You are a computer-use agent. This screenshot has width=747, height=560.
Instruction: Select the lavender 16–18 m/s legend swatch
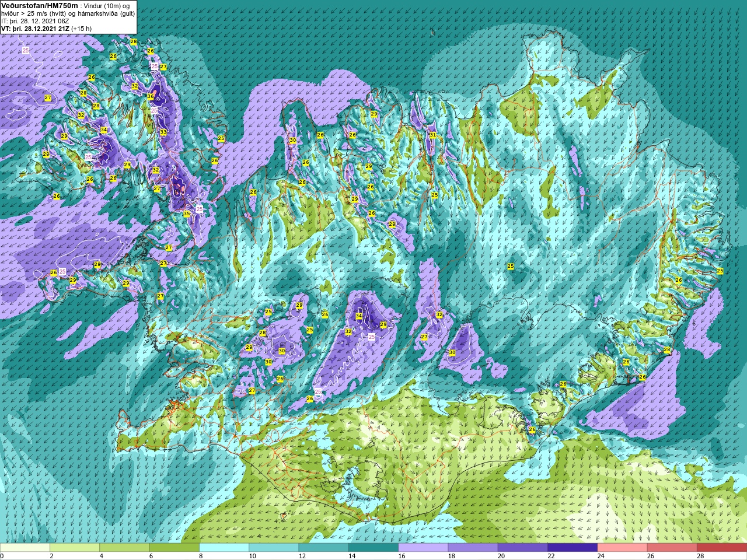click(423, 547)
